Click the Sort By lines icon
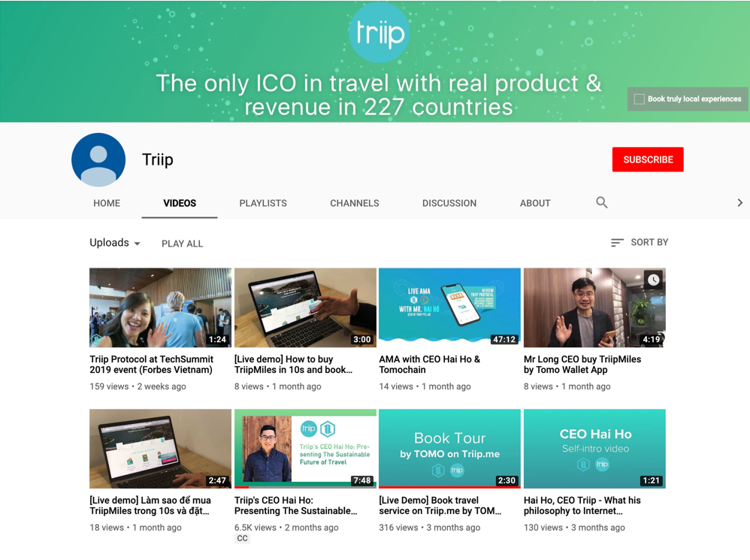This screenshot has width=750, height=560. pos(617,243)
